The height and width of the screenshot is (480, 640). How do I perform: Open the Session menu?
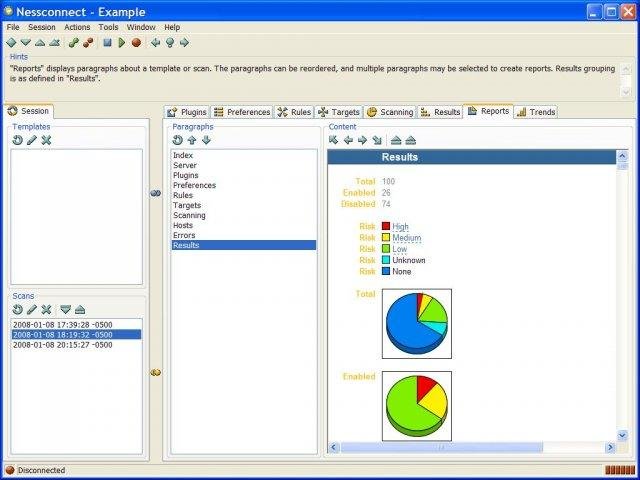[42, 27]
